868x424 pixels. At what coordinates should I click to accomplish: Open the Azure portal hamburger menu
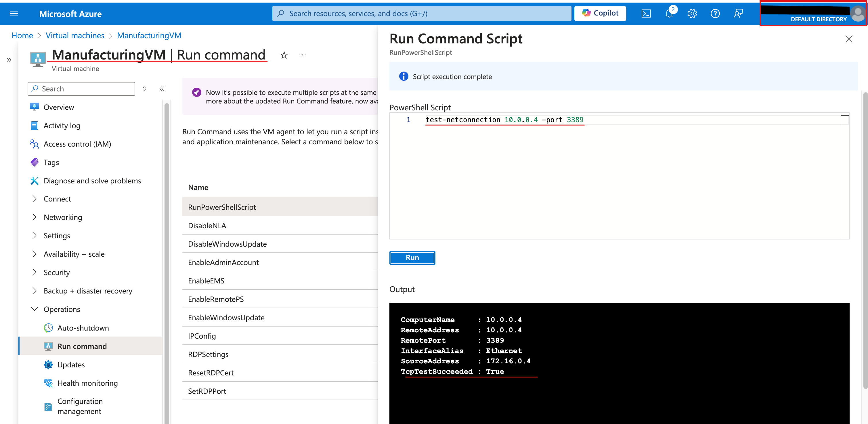coord(14,14)
